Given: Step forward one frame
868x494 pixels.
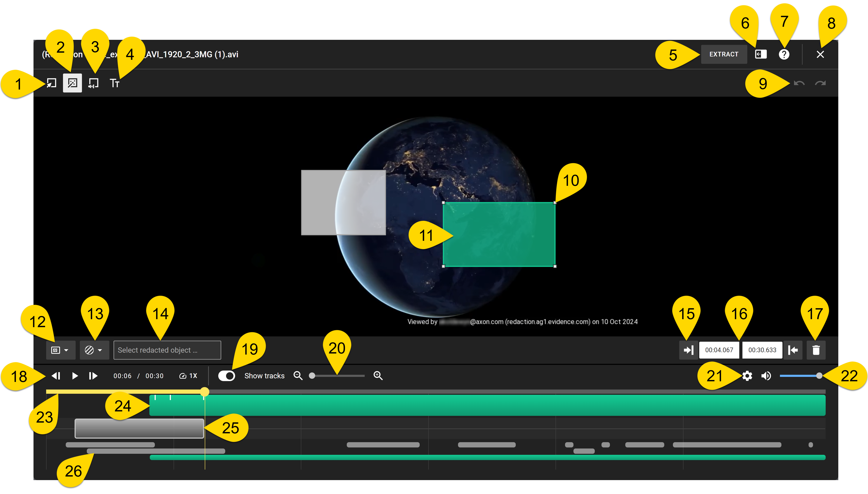Looking at the screenshot, I should pyautogui.click(x=93, y=376).
